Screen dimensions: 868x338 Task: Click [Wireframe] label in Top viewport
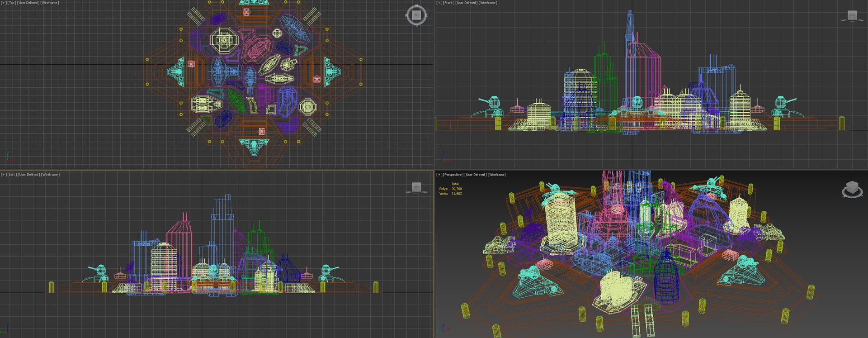pyautogui.click(x=50, y=3)
